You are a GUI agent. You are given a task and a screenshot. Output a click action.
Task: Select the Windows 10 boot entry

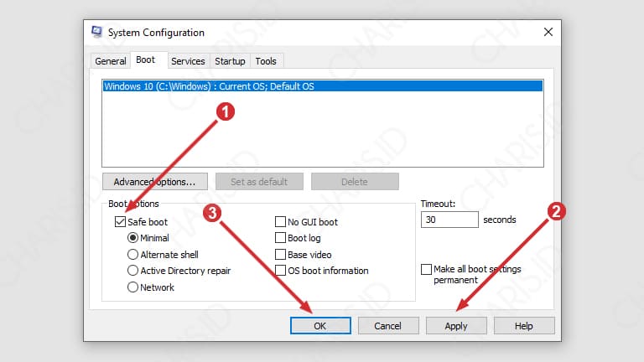[323, 86]
